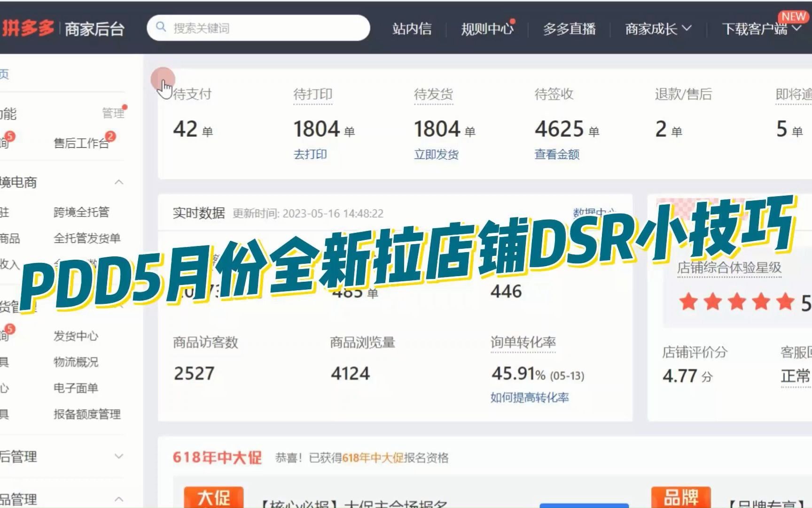Viewport: 812px width, 508px height.
Task: Open 物流概况 sidebar item
Action: click(x=76, y=362)
